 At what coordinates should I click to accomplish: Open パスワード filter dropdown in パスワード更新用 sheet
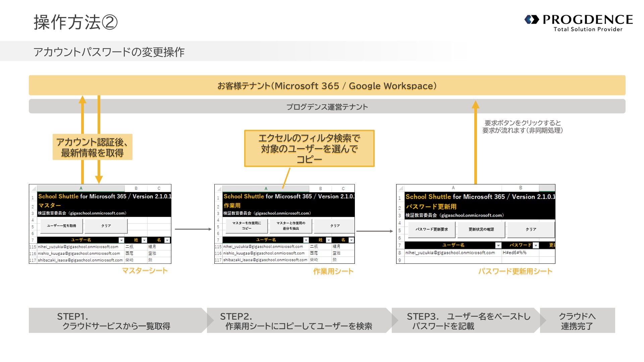pyautogui.click(x=536, y=246)
